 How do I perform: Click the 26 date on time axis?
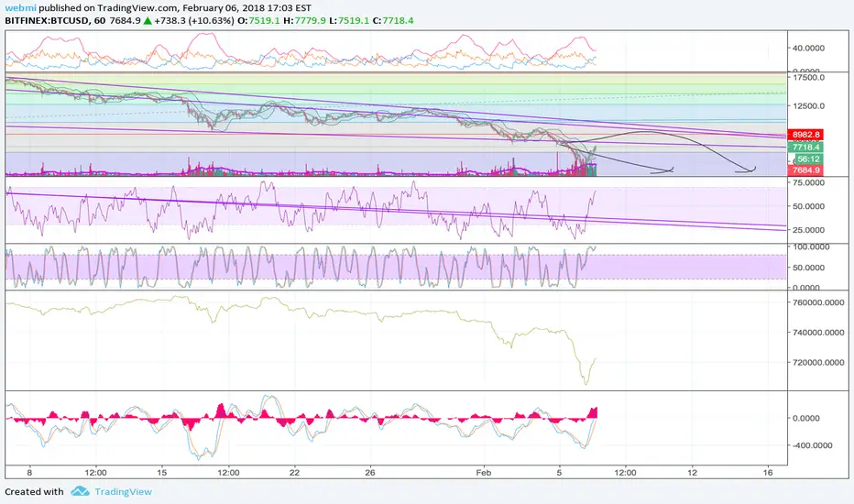click(x=370, y=473)
